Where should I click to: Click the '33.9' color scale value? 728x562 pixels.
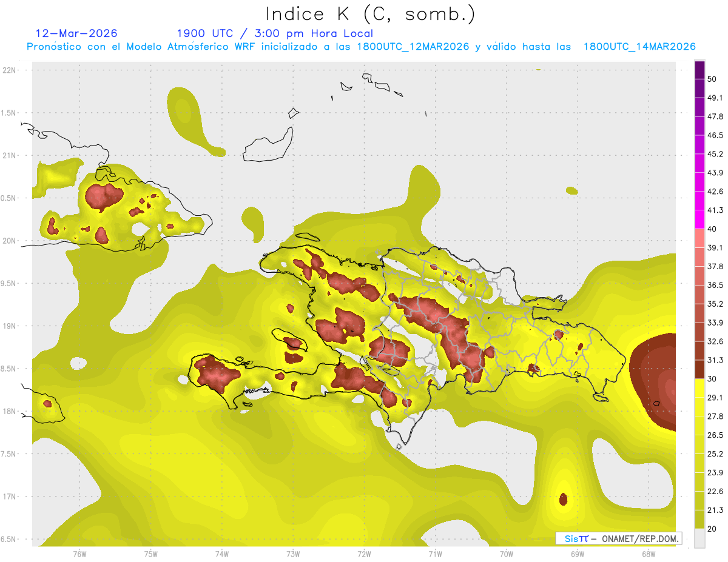[x=715, y=323]
